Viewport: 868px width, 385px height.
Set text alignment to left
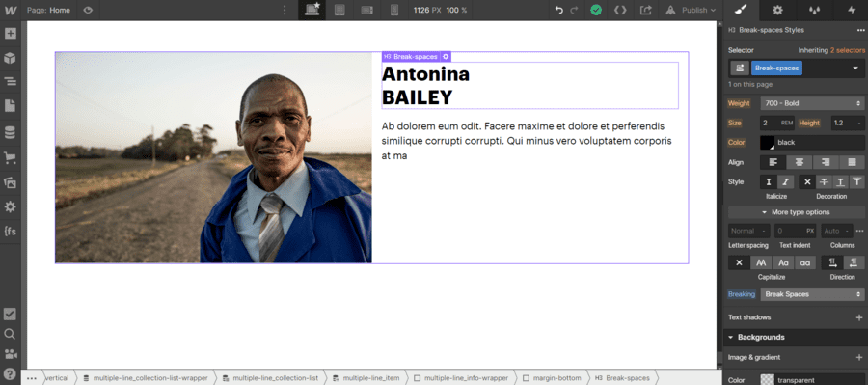pos(773,162)
